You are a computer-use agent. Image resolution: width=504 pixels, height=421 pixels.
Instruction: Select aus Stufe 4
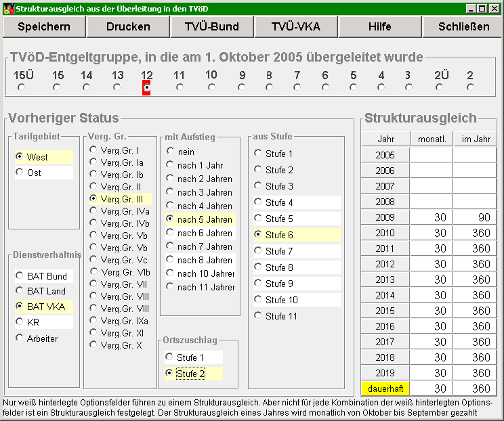(x=297, y=202)
